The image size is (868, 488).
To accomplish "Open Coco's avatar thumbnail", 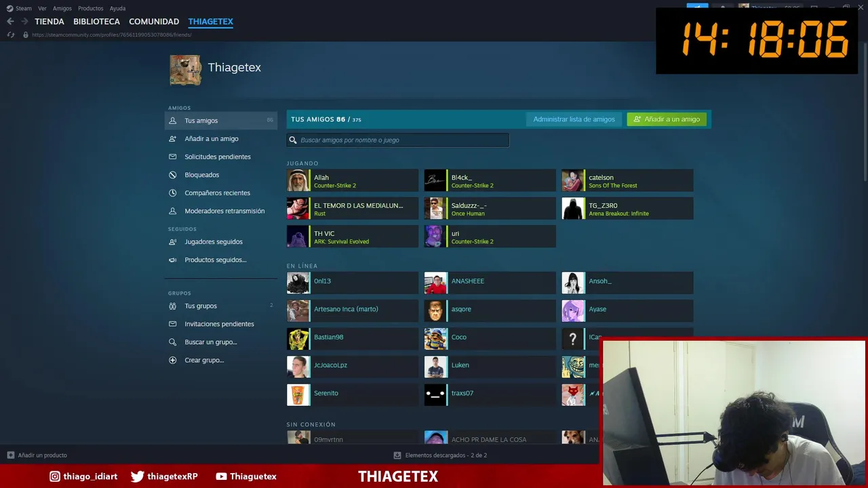I will 435,339.
